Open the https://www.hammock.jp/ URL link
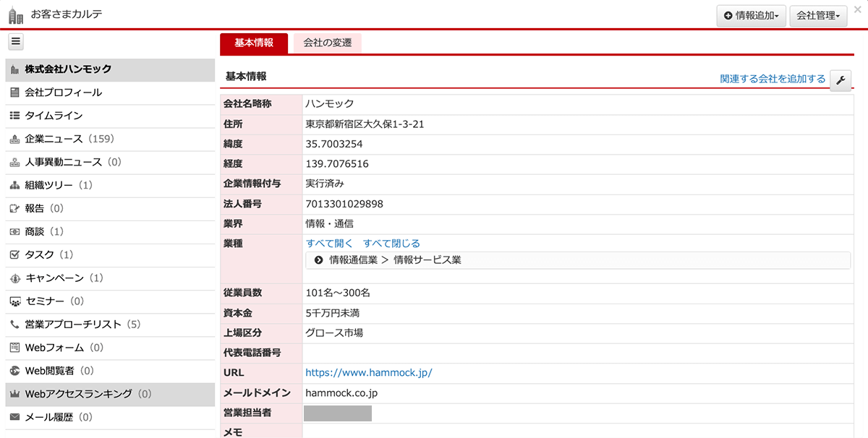868x438 pixels. point(368,373)
